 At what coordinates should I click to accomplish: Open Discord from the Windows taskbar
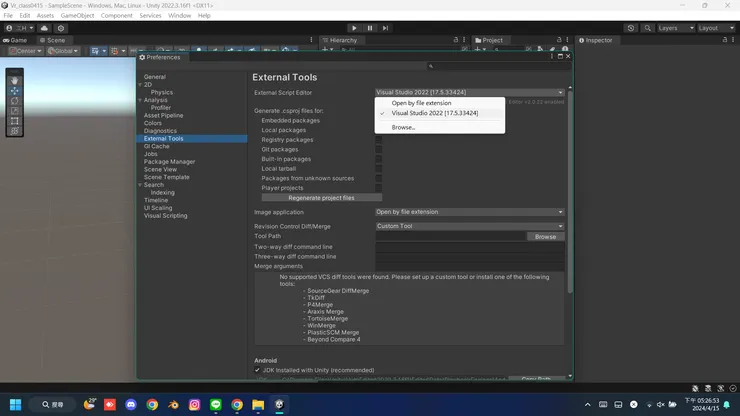[131, 405]
